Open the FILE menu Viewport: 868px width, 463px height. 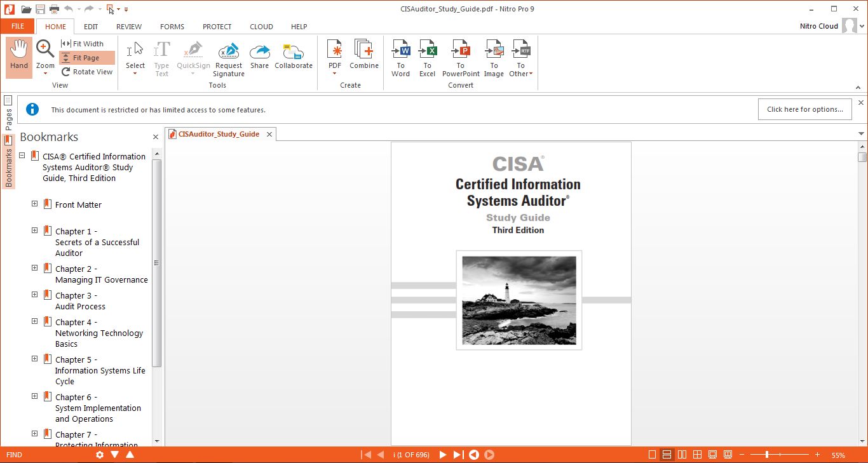point(18,26)
